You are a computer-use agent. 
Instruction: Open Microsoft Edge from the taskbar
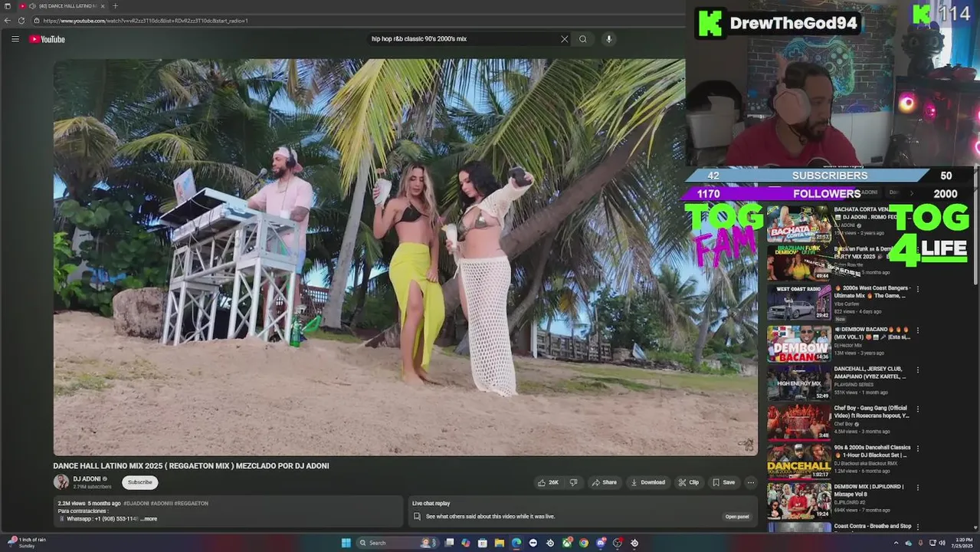click(516, 543)
